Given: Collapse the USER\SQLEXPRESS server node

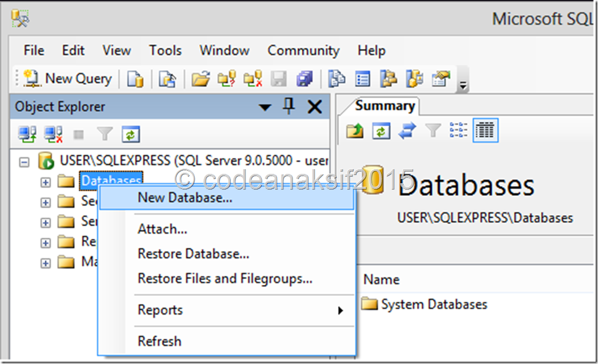Looking at the screenshot, I should 24,162.
